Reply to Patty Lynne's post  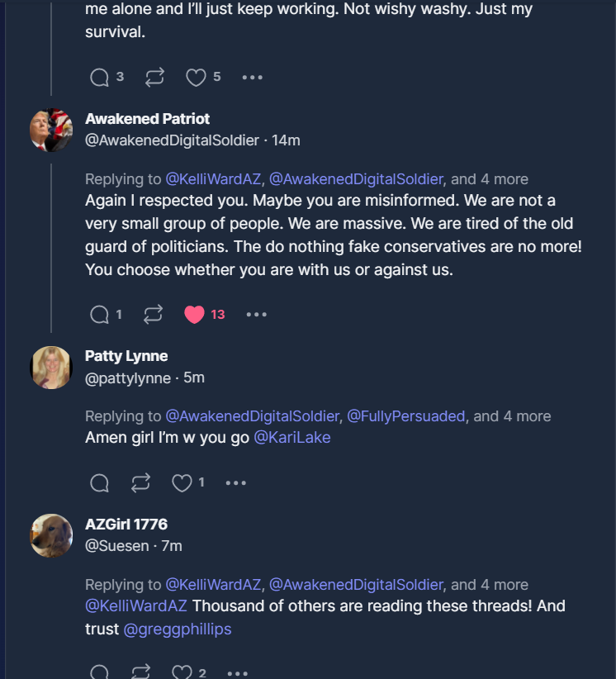(100, 483)
